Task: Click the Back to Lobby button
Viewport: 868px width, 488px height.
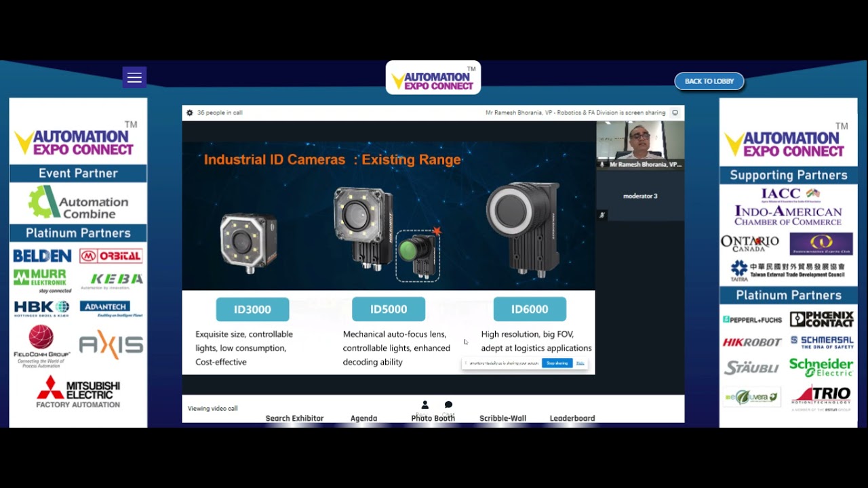Action: [x=709, y=81]
